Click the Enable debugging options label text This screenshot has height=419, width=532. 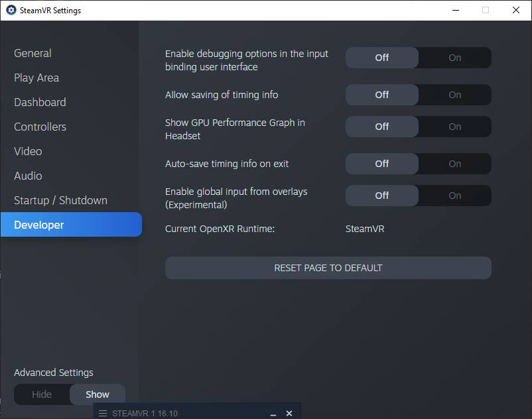(x=247, y=60)
